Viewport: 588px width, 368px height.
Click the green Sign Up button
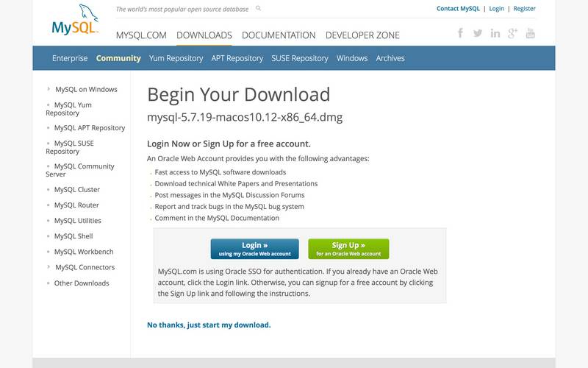[x=348, y=249]
